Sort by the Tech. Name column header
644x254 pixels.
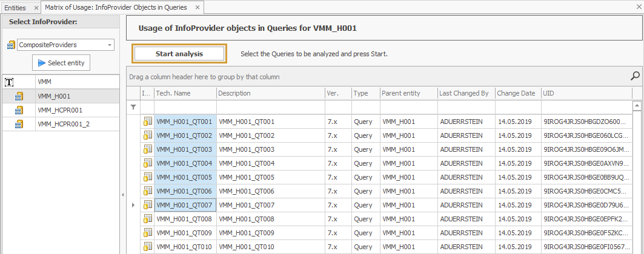coord(185,93)
